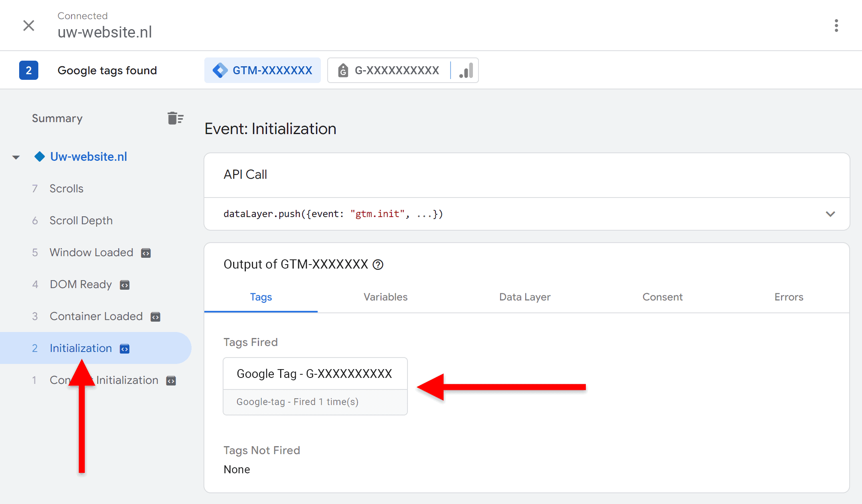Select the GTM-XXXXXXX container chip
The width and height of the screenshot is (862, 504).
(x=263, y=70)
